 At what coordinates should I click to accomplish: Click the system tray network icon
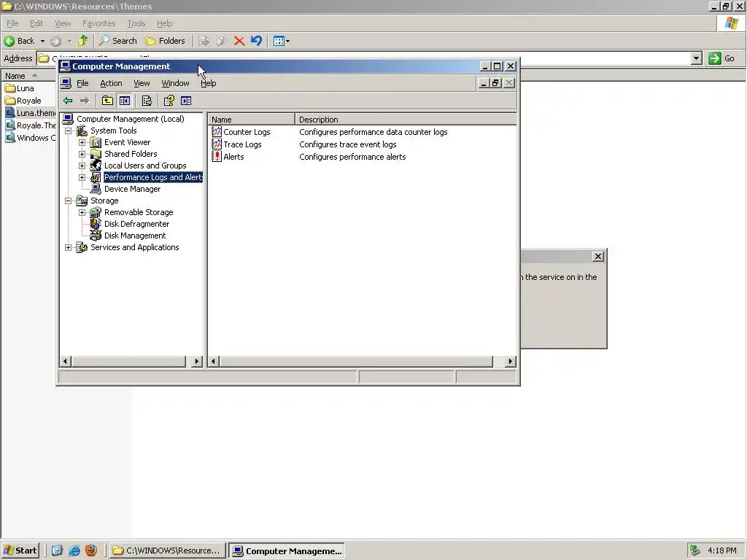click(x=695, y=551)
